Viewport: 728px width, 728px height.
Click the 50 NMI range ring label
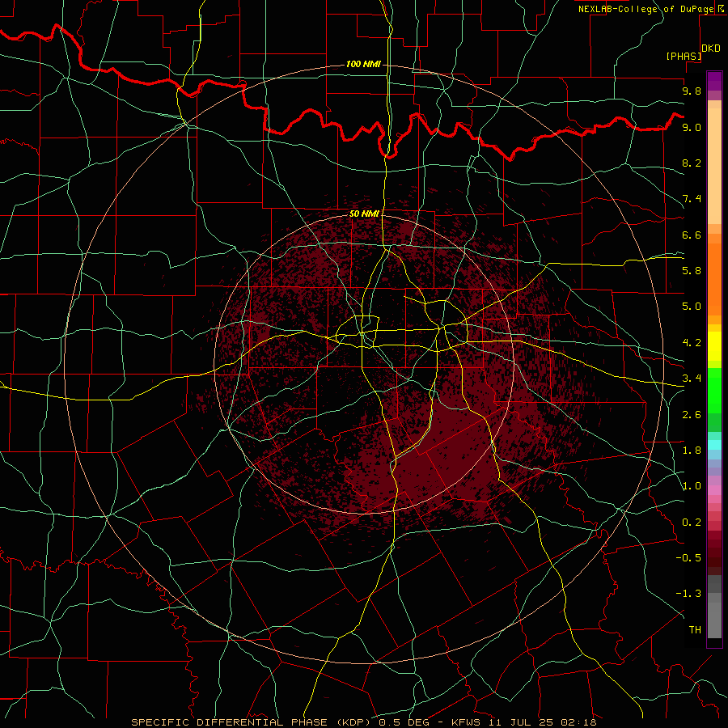[x=365, y=214]
